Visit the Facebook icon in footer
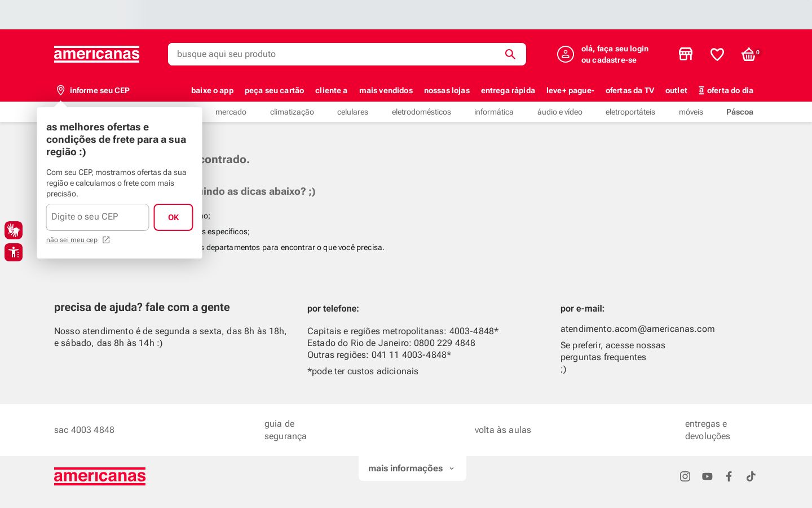The width and height of the screenshot is (812, 508). (729, 476)
